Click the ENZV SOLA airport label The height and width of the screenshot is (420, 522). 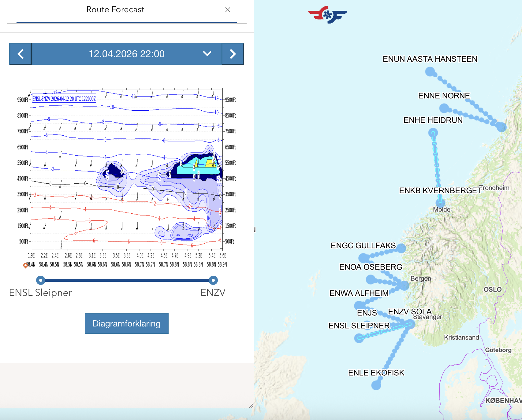[410, 311]
